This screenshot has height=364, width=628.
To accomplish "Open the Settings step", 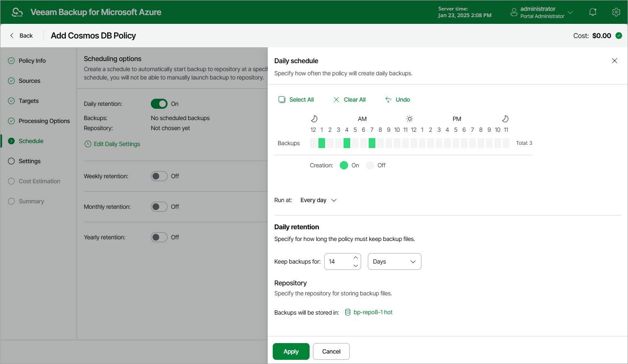I will [x=30, y=161].
